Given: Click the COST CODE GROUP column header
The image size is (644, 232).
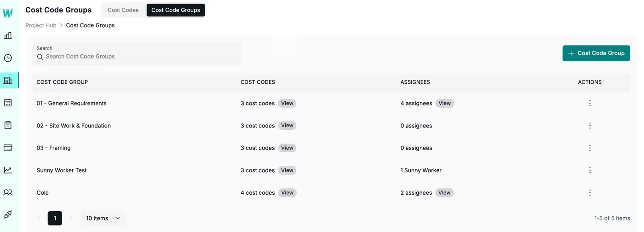Looking at the screenshot, I should [62, 82].
